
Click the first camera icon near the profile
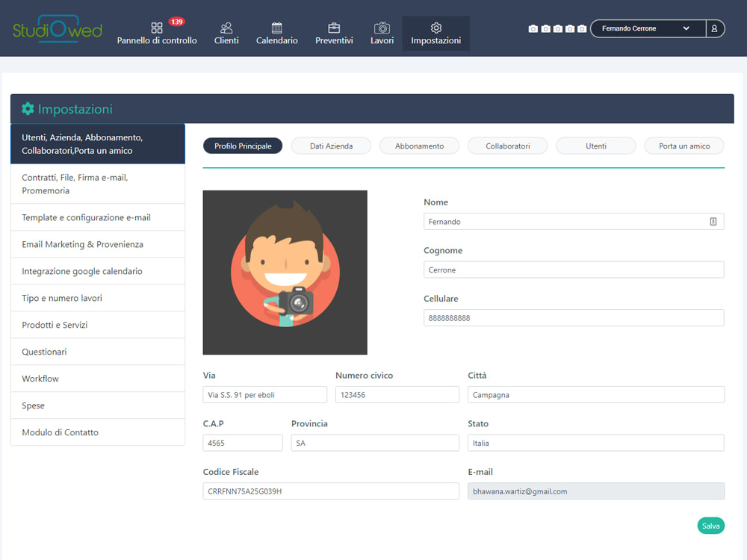point(533,28)
